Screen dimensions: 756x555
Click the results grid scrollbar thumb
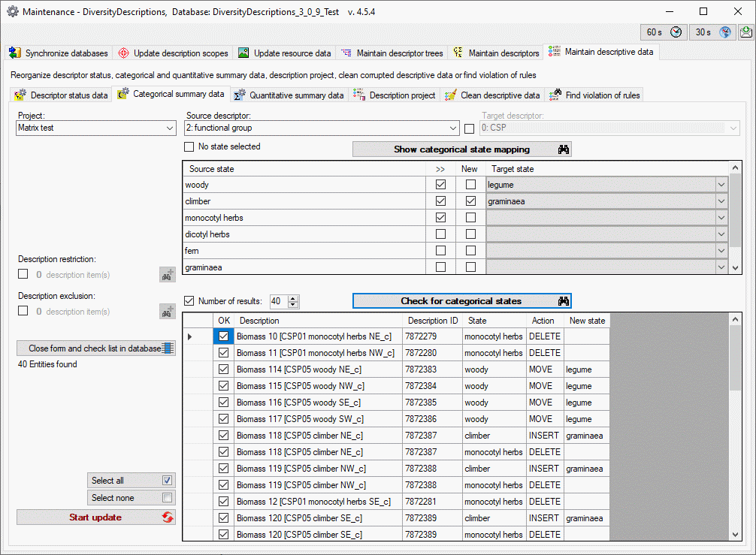(x=735, y=358)
